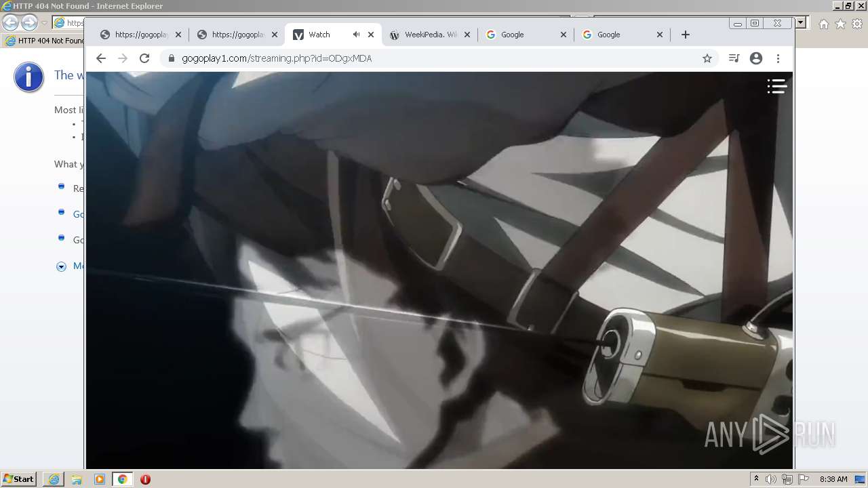Screen dimensions: 868x488
Task: Open the media player in taskbar
Action: (100, 479)
